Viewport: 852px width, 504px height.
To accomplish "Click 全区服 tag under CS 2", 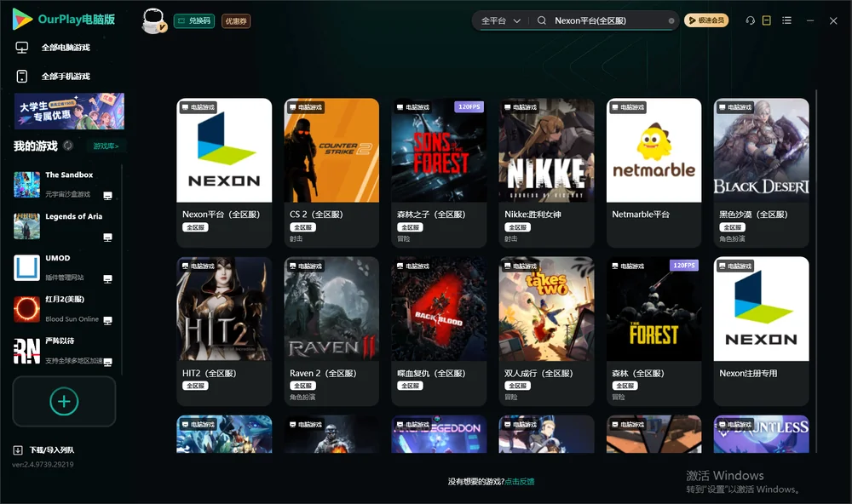I will coord(302,227).
